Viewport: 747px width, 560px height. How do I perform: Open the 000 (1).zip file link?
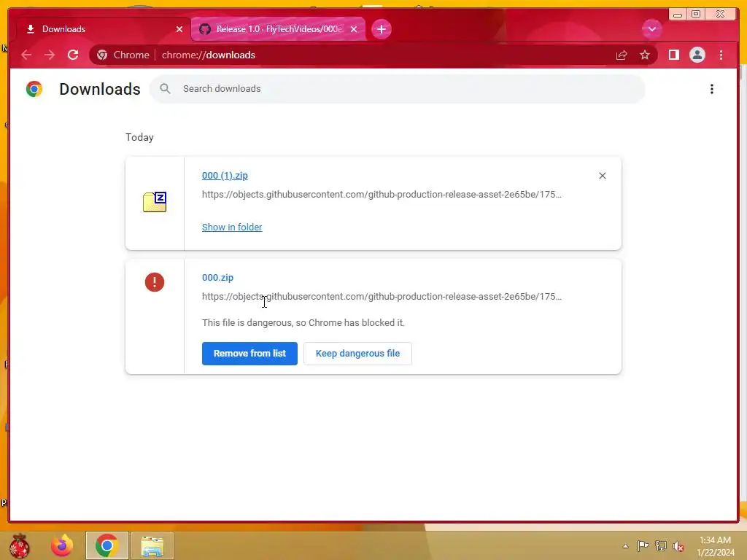(225, 175)
